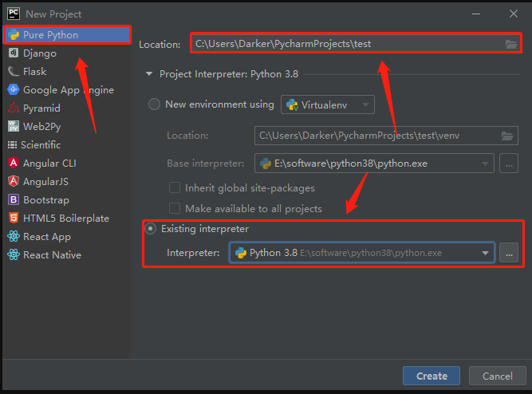Image resolution: width=532 pixels, height=394 pixels.
Task: Select the Existing interpreter radio button
Action: (x=151, y=229)
